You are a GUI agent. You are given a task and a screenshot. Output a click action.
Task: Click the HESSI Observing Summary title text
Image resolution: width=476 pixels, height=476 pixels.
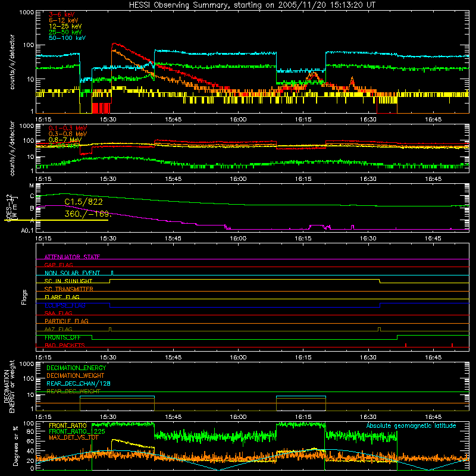(252, 5)
